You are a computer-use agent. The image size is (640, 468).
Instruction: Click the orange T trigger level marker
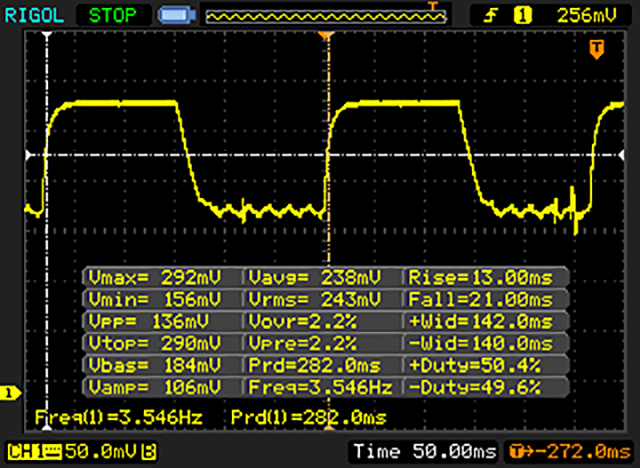pyautogui.click(x=597, y=49)
